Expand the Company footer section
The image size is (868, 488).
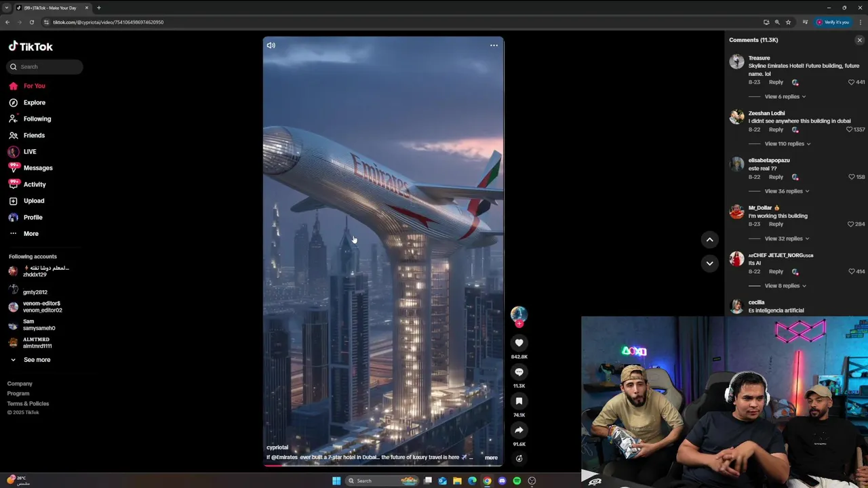click(x=20, y=384)
